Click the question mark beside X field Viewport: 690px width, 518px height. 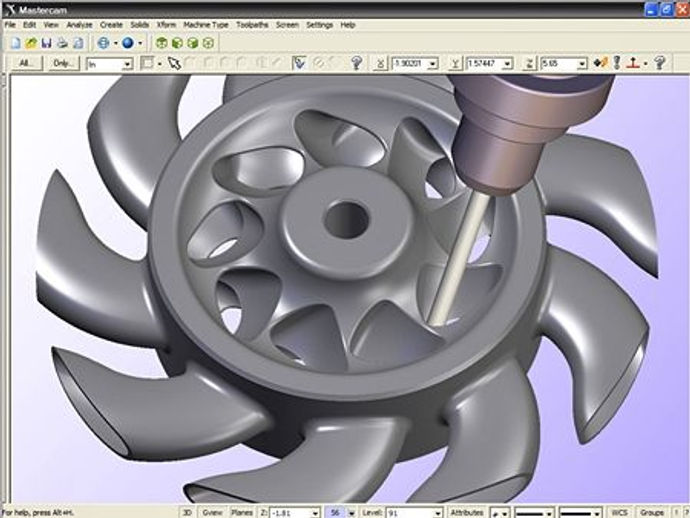[356, 63]
